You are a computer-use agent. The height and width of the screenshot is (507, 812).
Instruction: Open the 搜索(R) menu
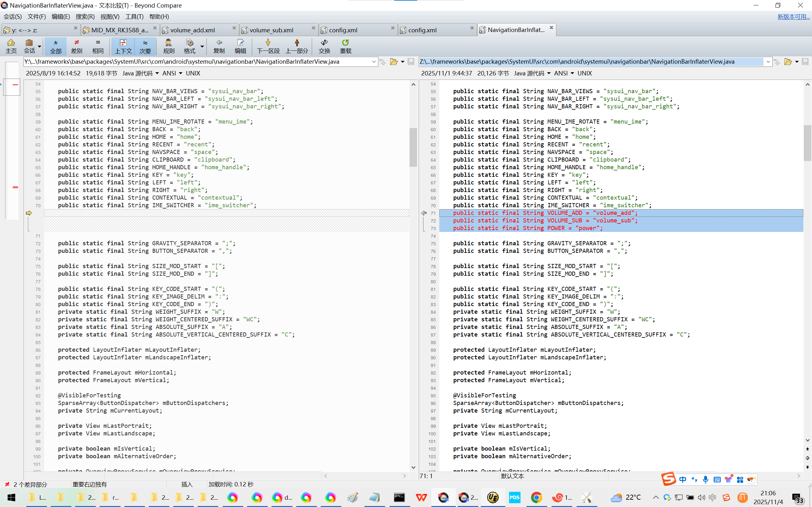85,16
